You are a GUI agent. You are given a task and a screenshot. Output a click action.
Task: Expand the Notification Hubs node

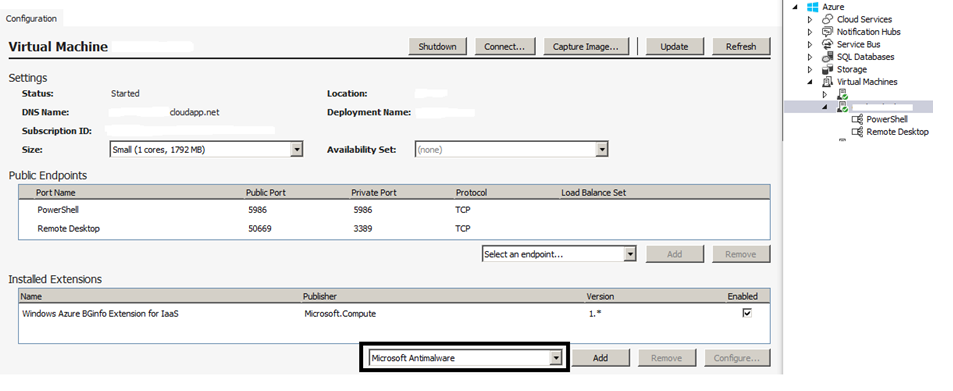[810, 32]
